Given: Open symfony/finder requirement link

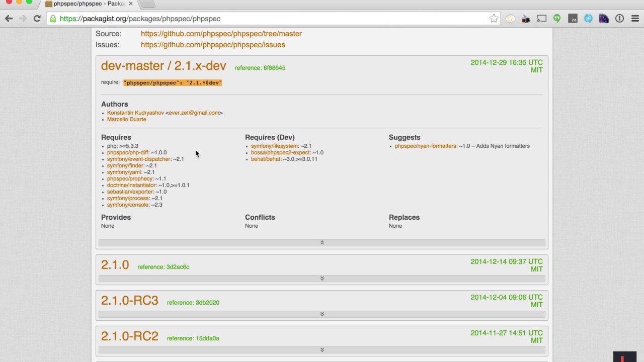Looking at the screenshot, I should 125,165.
